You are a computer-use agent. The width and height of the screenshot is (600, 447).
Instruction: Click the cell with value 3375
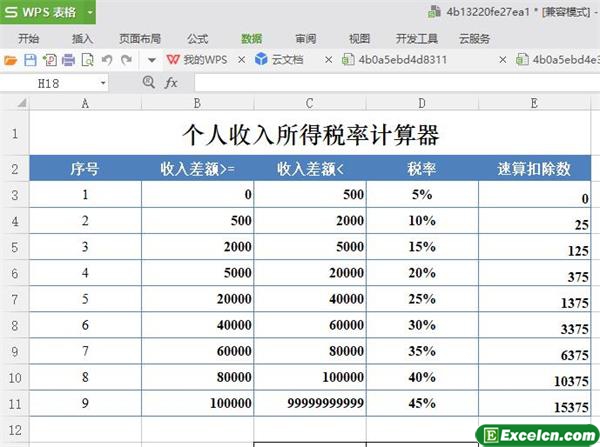click(534, 325)
